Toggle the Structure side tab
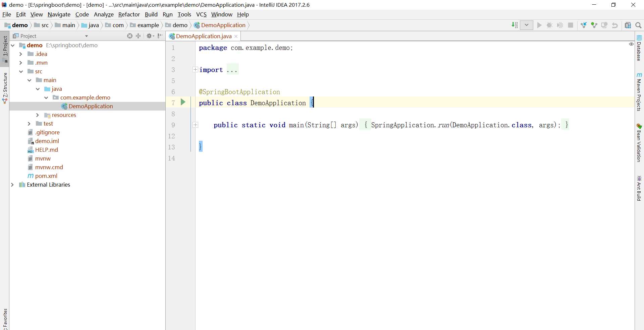Screen dimensions: 644x330 coord(5,88)
